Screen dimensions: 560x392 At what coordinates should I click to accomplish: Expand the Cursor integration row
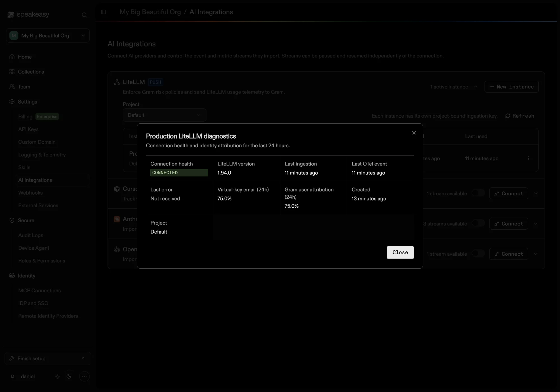(536, 193)
